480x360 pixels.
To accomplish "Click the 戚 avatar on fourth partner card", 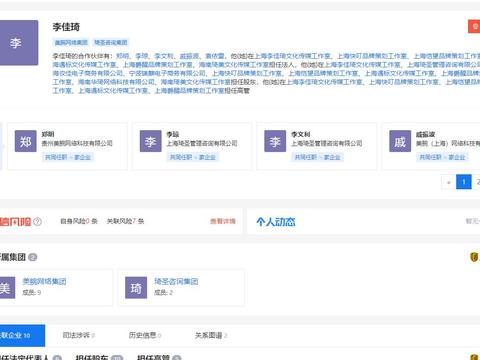I will point(400,141).
